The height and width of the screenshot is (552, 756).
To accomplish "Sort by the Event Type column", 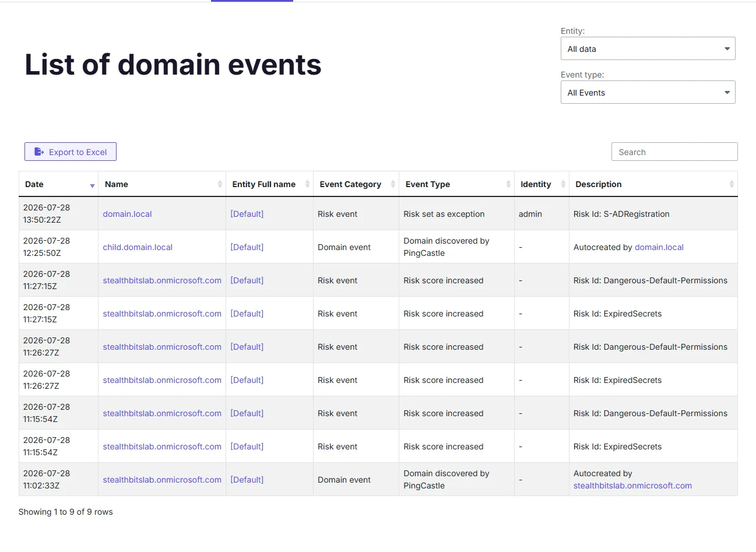I will click(x=456, y=184).
